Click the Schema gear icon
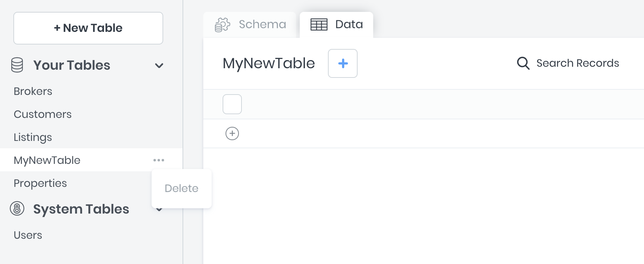The width and height of the screenshot is (644, 264). click(223, 24)
